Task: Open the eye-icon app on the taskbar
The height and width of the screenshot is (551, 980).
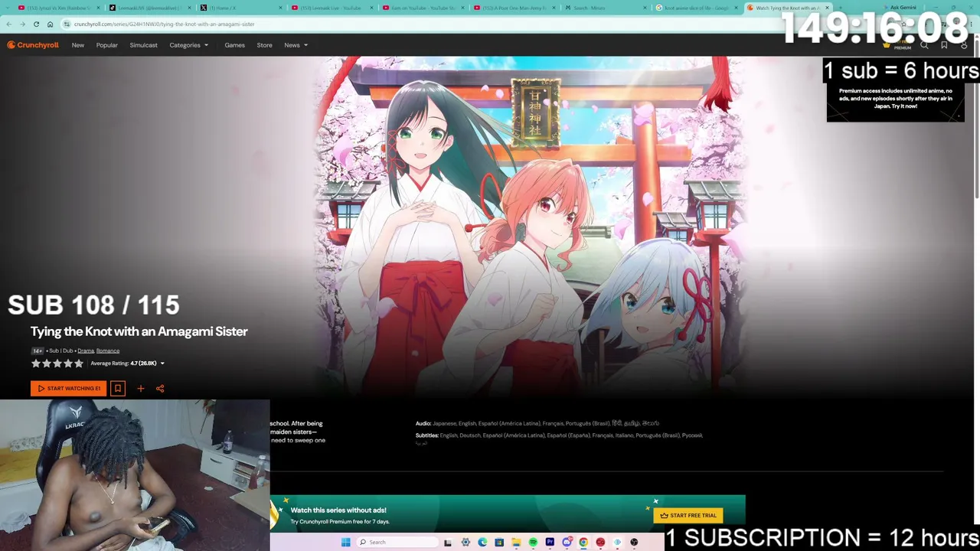Action: point(617,543)
